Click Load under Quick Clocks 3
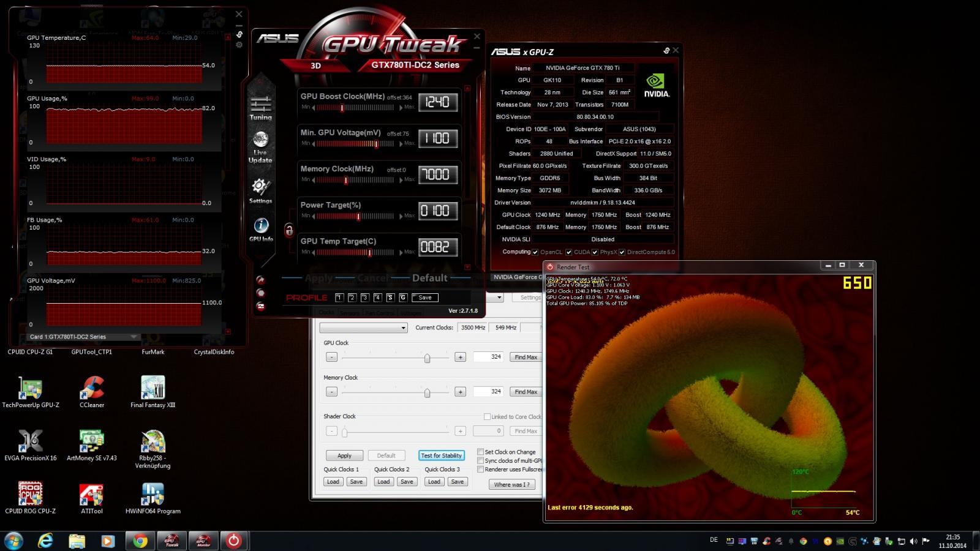The height and width of the screenshot is (551, 980). click(x=434, y=482)
